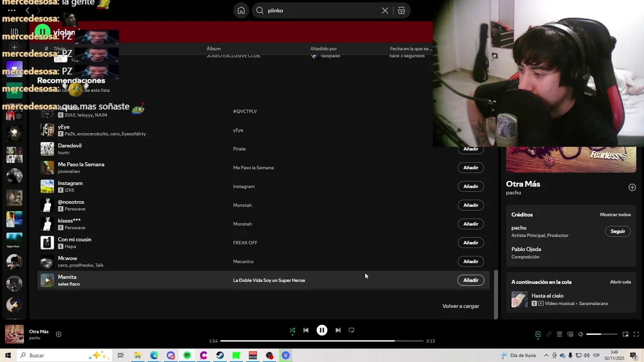Add 'Daredevil' to the playlist
This screenshot has height=362, width=644.
coord(470,149)
